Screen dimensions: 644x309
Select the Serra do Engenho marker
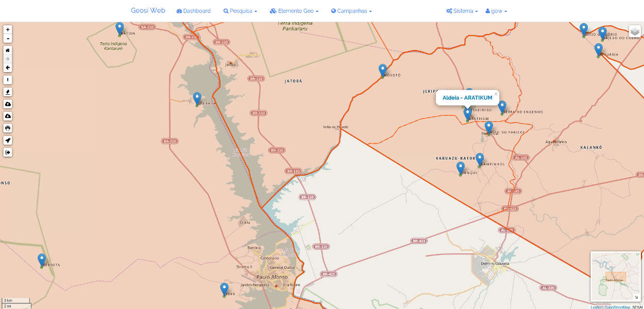[x=502, y=107]
